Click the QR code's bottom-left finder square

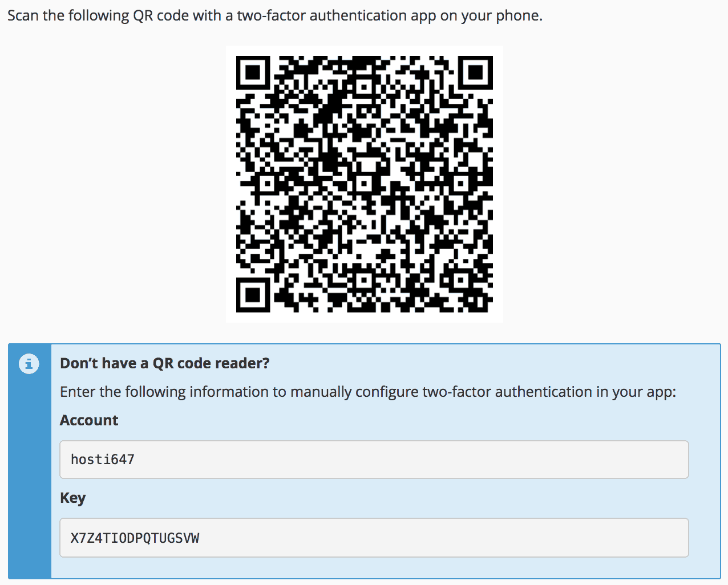pyautogui.click(x=253, y=295)
